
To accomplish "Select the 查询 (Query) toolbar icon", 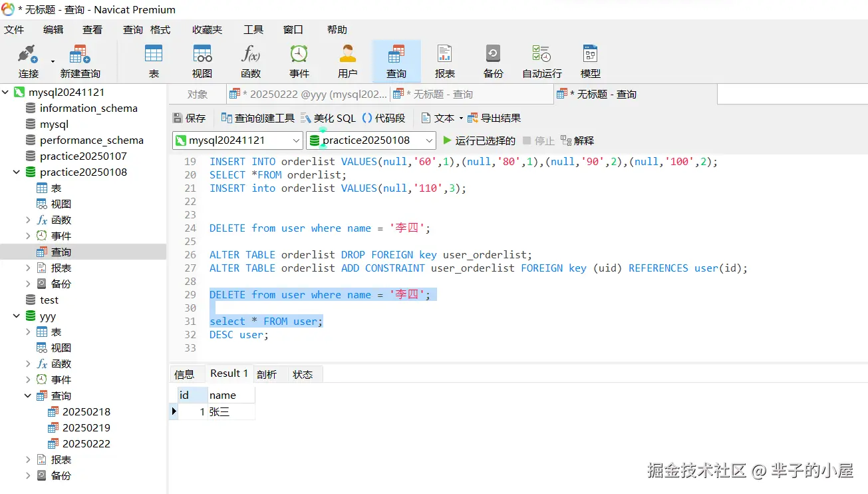I will [x=396, y=61].
